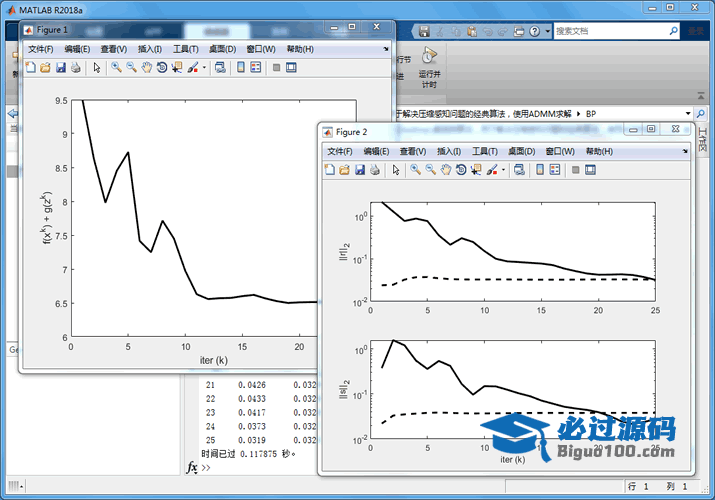Create new figure in Figure 1 toolbar
Screen dimensions: 715x500
[31, 68]
